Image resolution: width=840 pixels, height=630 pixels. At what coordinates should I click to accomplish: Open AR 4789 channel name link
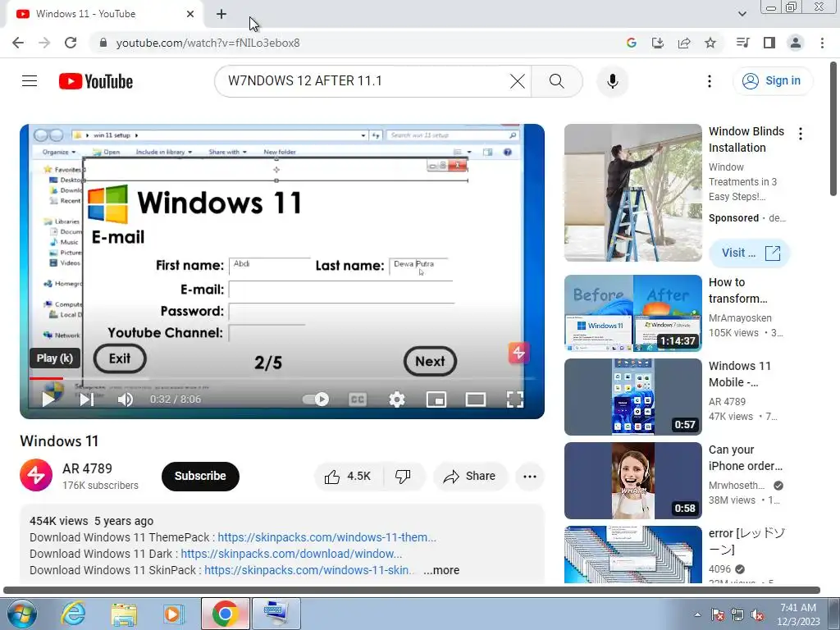[87, 468]
